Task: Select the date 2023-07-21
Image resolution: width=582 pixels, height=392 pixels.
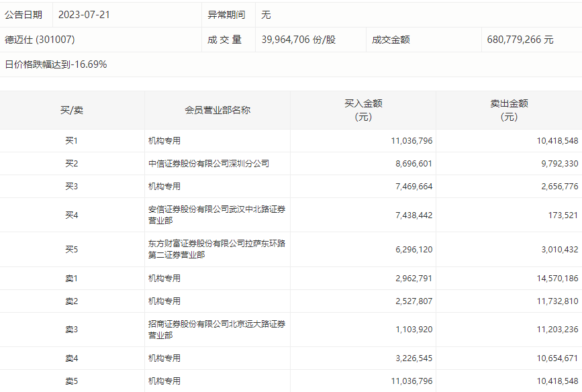Action: (x=85, y=15)
